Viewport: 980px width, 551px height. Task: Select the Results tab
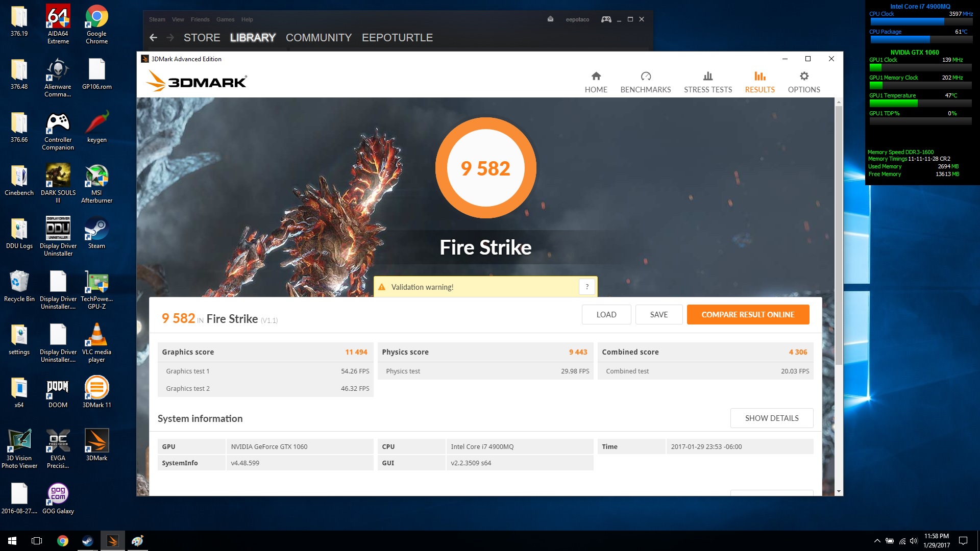(x=759, y=82)
